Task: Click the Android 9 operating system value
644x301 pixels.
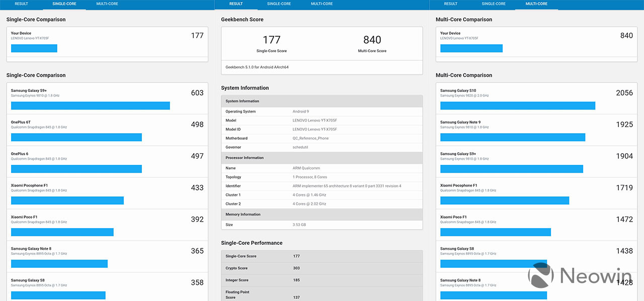Action: click(x=301, y=112)
